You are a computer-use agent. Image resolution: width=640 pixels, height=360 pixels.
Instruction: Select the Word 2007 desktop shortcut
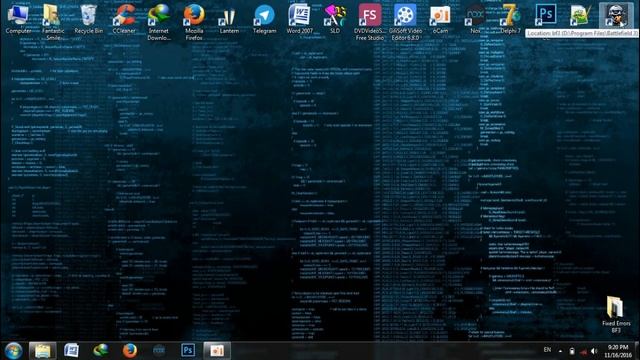tap(299, 19)
